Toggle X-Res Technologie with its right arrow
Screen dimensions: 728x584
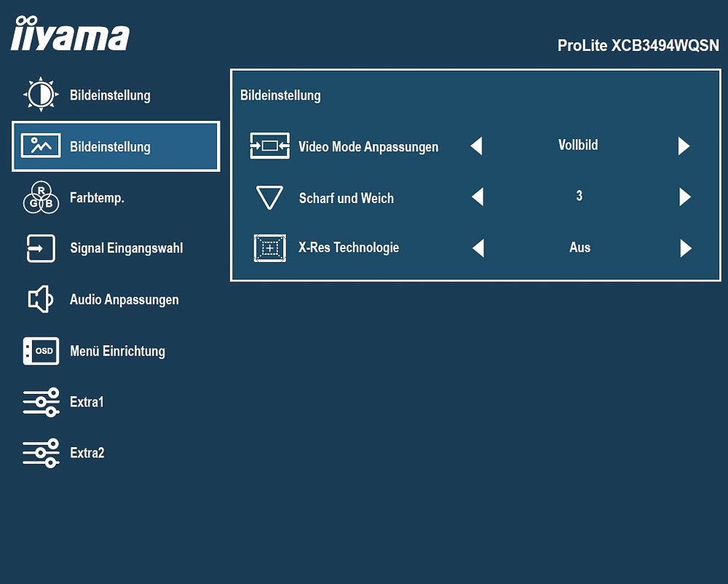point(686,248)
